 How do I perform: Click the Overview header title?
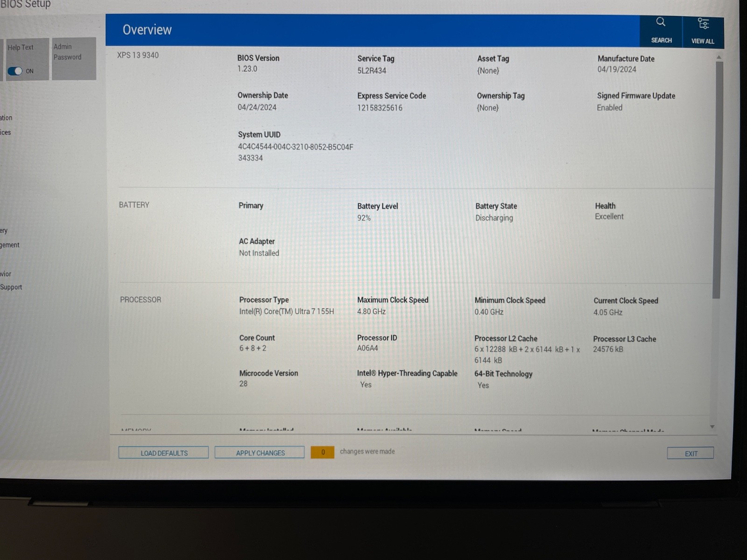pos(147,30)
